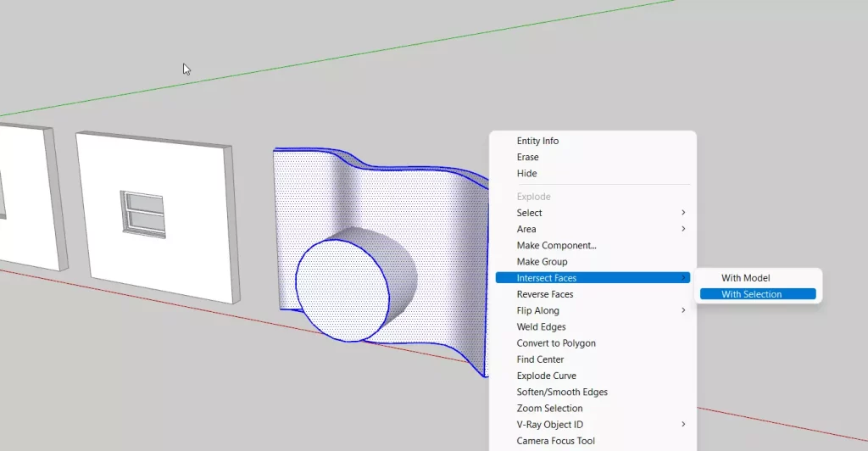Click the circular front face of cylinder
The width and height of the screenshot is (868, 451).
[342, 290]
